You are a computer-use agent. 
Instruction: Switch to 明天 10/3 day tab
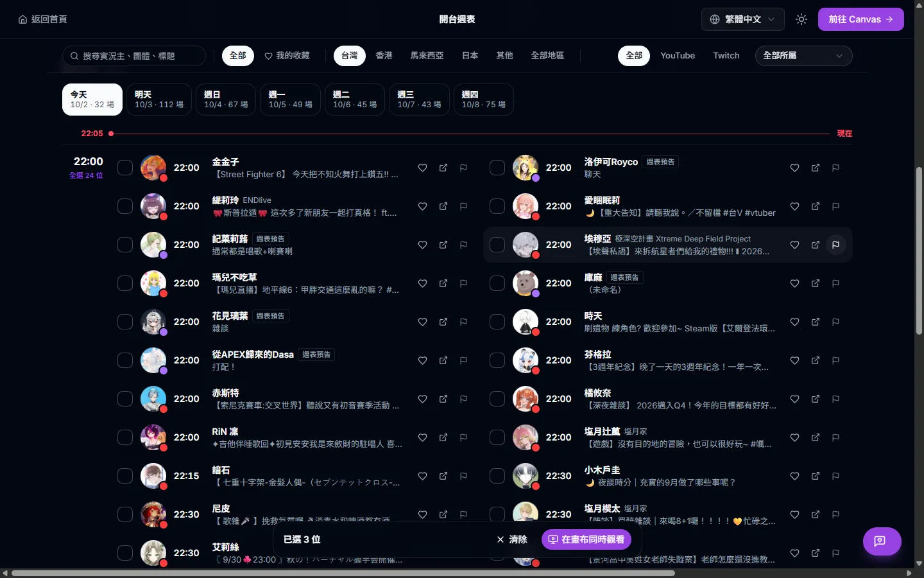[x=159, y=100]
